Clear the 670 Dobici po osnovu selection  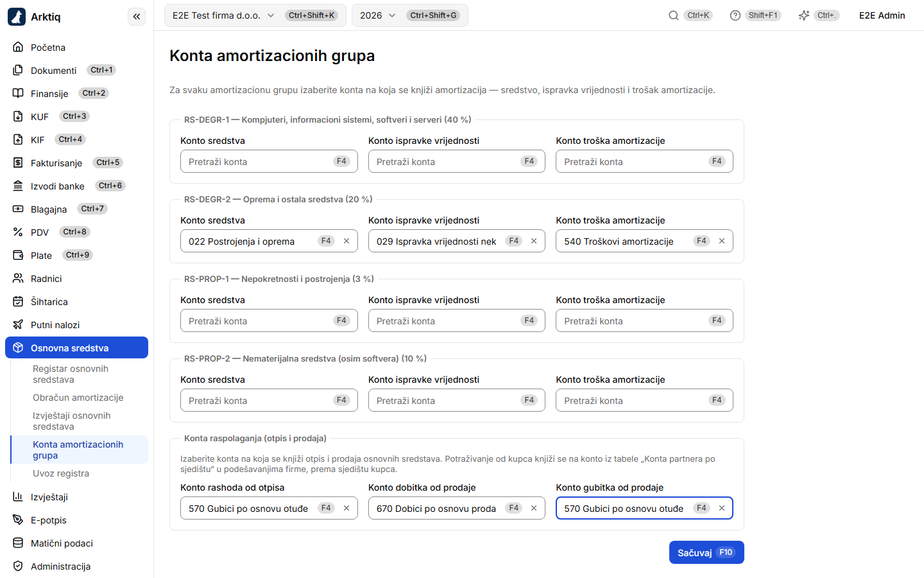[x=534, y=508]
